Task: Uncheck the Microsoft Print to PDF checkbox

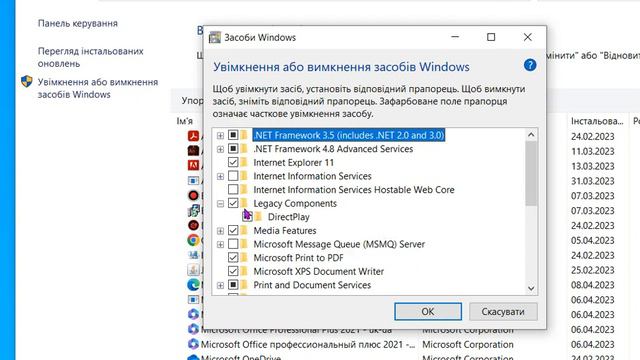Action: 233,258
